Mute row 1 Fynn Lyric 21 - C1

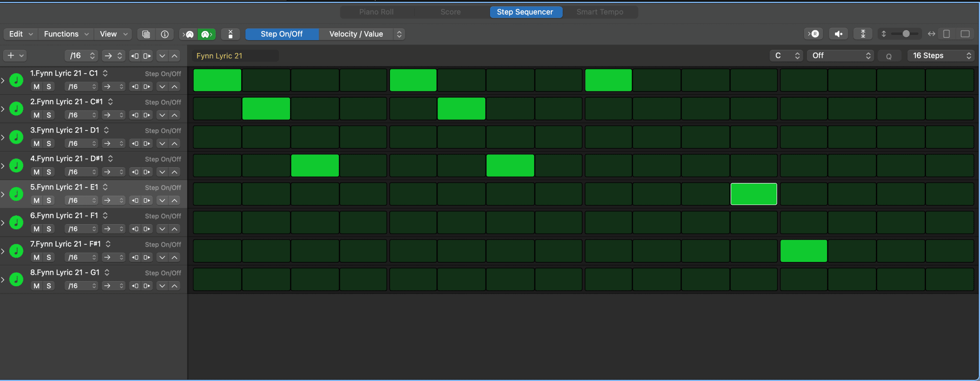pos(36,87)
